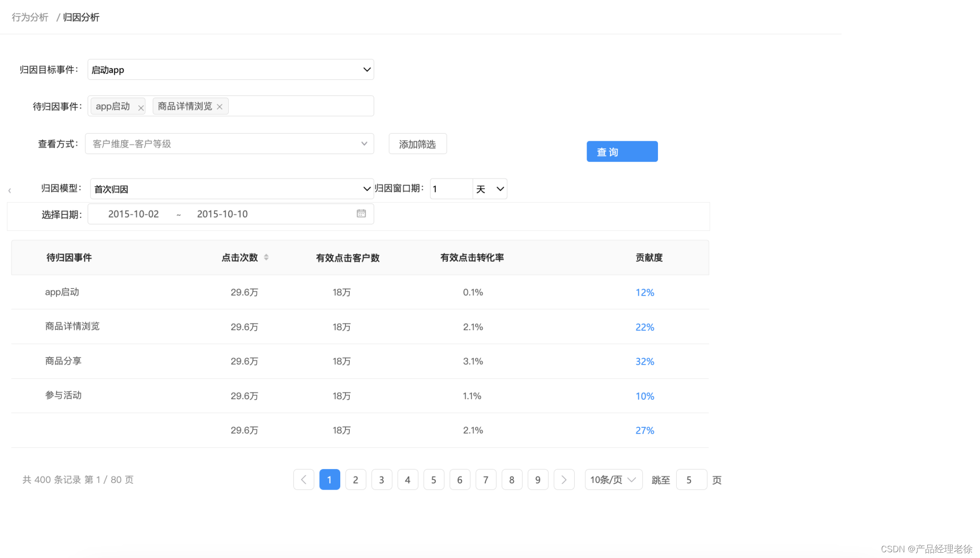Viewport: 980px width, 558px height.
Task: Go to 行为分析 breadcrumb
Action: tap(30, 17)
